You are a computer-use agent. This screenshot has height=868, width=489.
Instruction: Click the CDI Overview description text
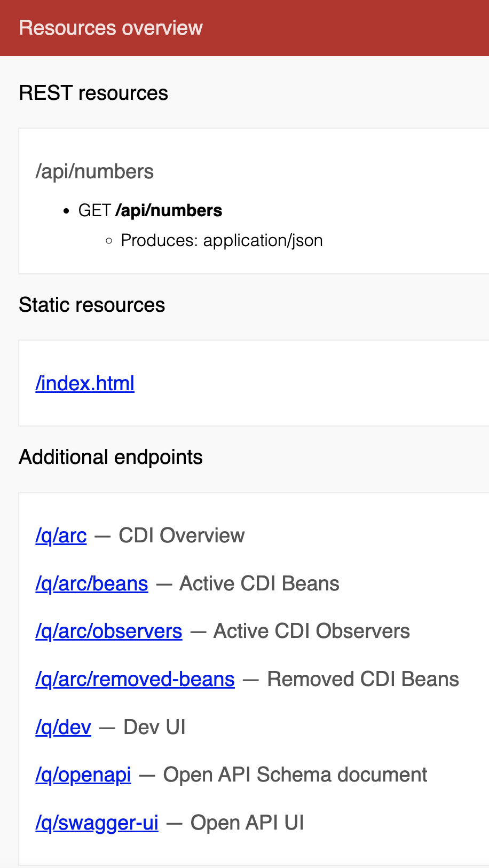181,535
